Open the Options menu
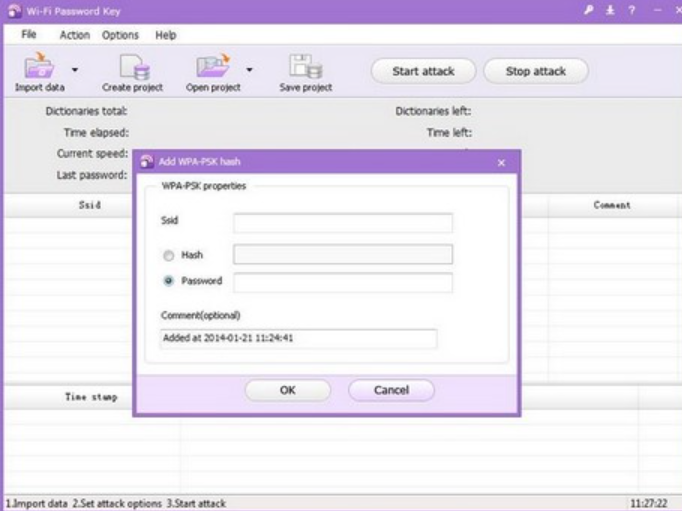Screen dimensions: 682x511 point(120,35)
